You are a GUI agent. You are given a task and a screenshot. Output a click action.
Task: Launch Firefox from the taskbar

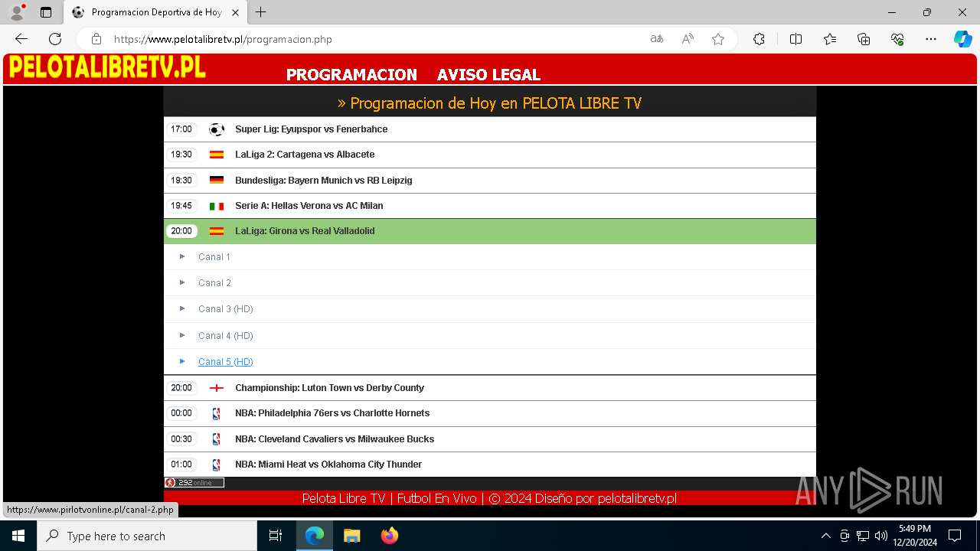[x=390, y=536]
